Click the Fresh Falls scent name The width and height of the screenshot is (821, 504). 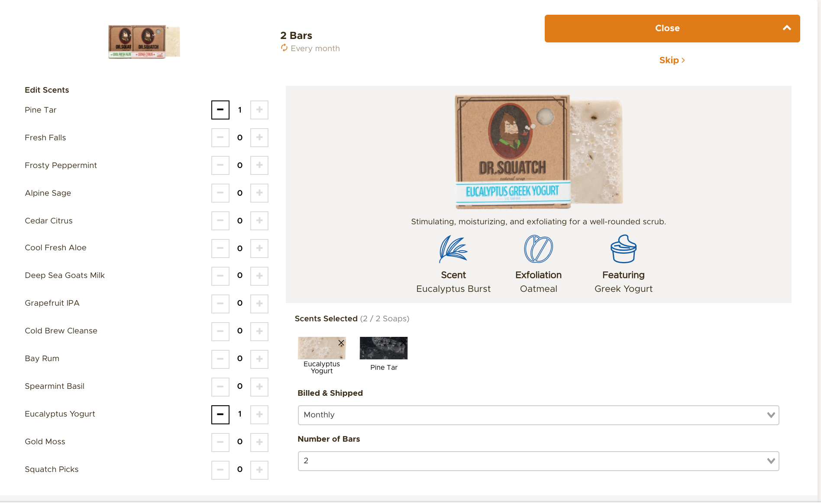pos(45,138)
